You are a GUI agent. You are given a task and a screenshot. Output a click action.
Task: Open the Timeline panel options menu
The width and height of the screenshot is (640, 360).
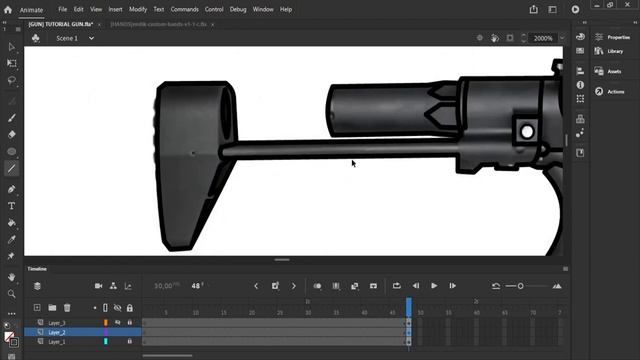pyautogui.click(x=565, y=269)
